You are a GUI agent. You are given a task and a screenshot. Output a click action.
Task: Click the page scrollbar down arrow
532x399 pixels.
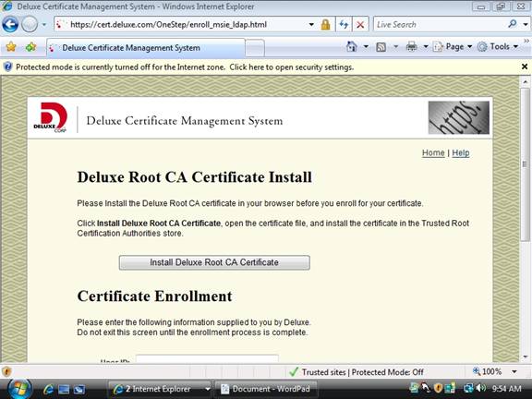click(x=525, y=357)
